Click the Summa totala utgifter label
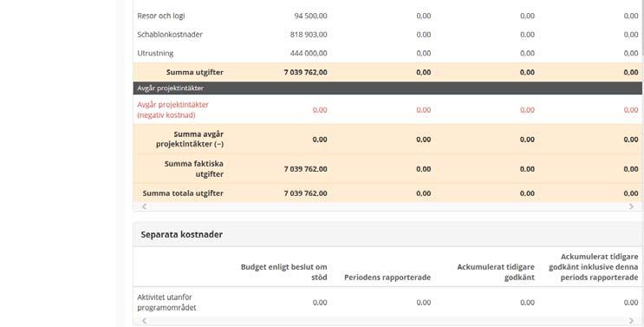This screenshot has height=327, width=644. pos(183,193)
